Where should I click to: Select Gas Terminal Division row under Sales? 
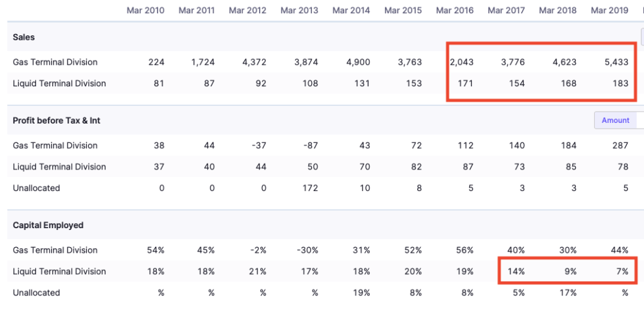point(55,62)
